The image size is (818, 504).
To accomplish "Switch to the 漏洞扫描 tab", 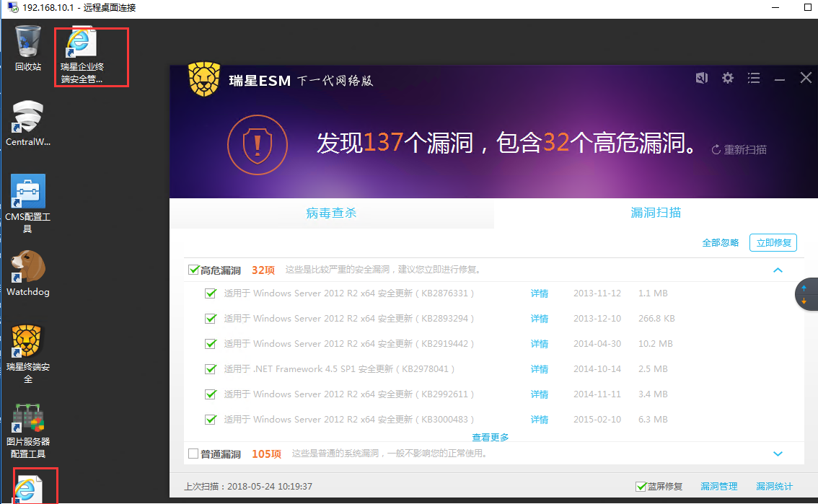I will [x=656, y=213].
